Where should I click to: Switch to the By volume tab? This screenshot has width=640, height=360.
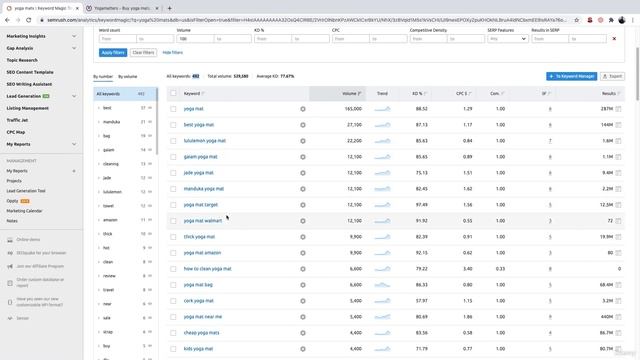[x=128, y=77]
